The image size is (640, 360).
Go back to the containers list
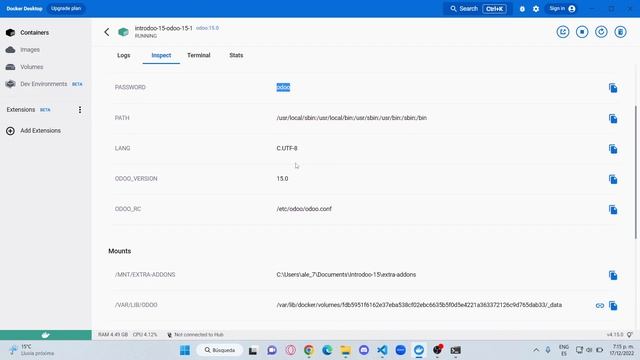[107, 32]
